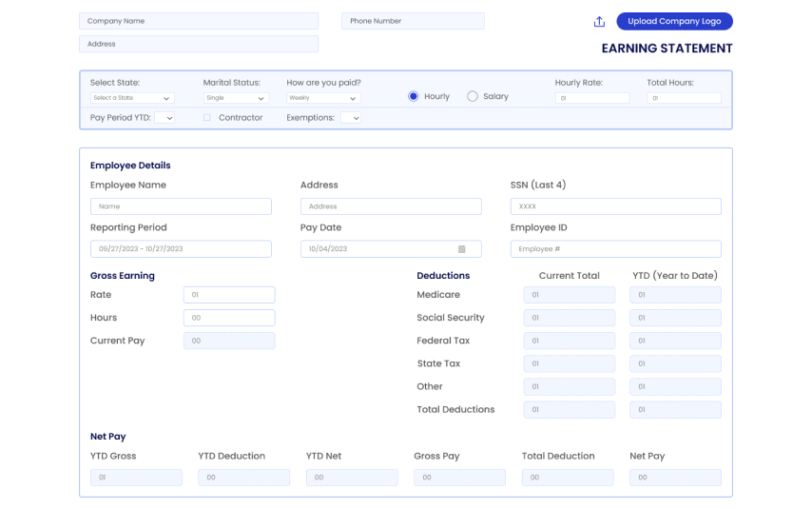Viewport: 812px width, 509px height.
Task: Select the Reporting Period date range field
Action: pyautogui.click(x=181, y=249)
